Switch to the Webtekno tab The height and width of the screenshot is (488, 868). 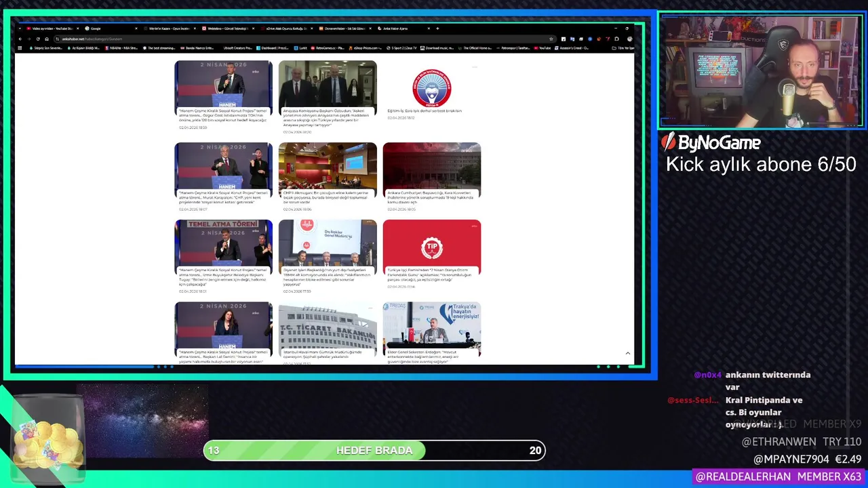coord(228,28)
